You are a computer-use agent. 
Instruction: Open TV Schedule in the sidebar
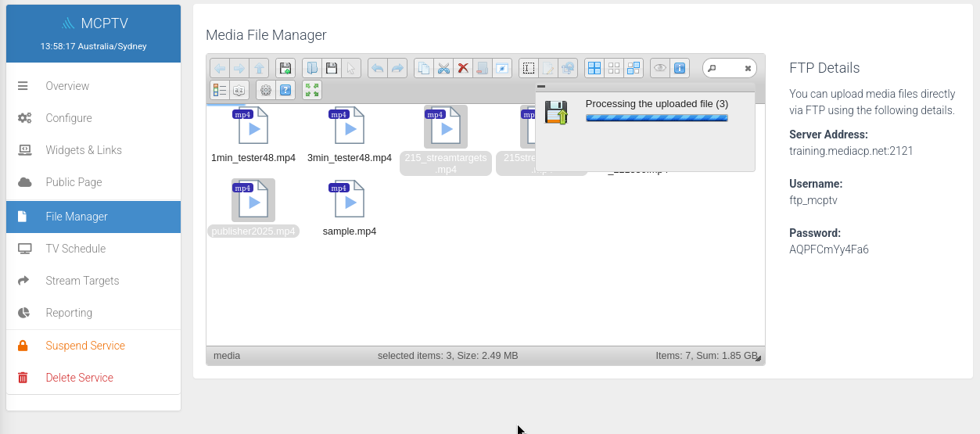point(93,249)
